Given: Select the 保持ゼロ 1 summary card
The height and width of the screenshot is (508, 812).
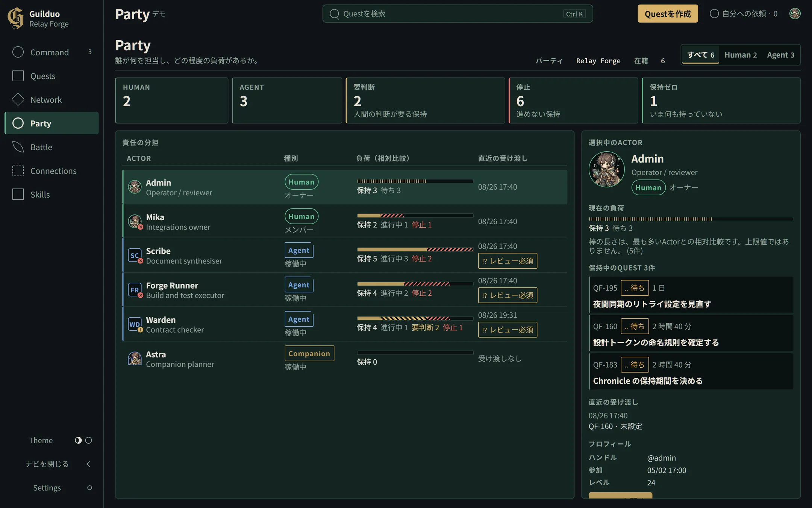Looking at the screenshot, I should (x=721, y=100).
